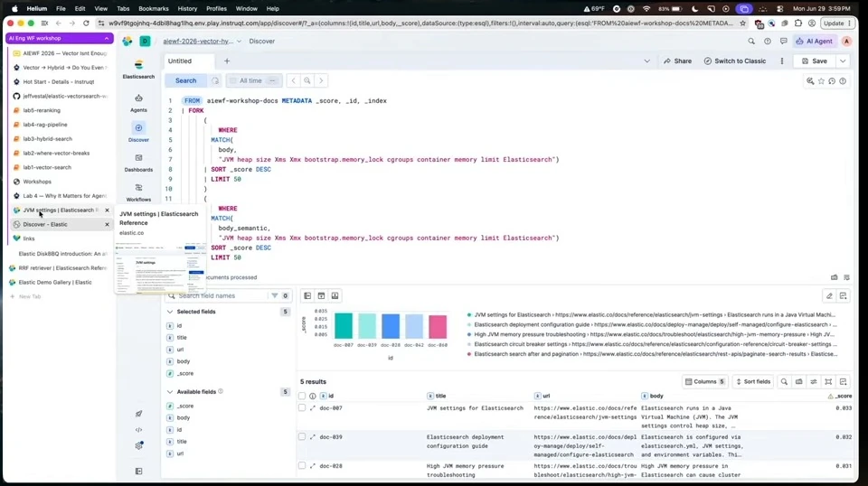Collapse the Available fields section
The image size is (868, 486).
(170, 391)
